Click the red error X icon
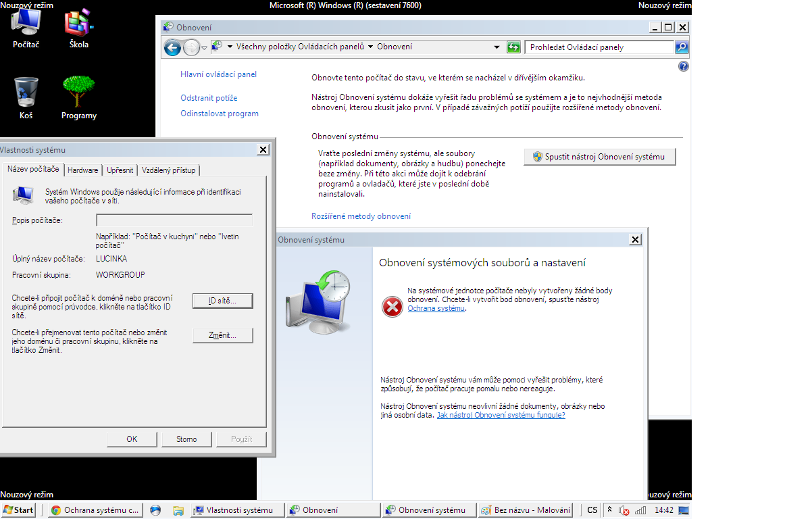This screenshot has height=519, width=812. (391, 307)
